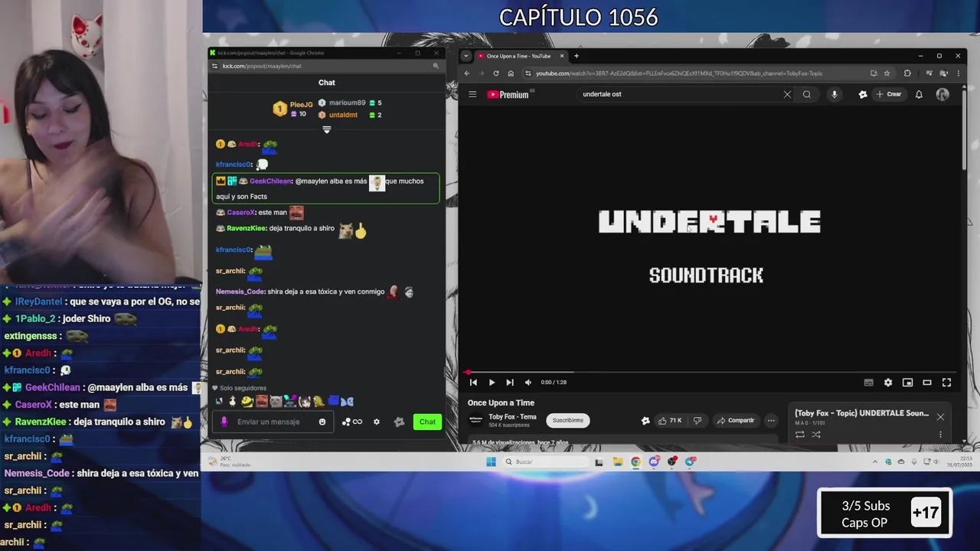This screenshot has height=551, width=980.
Task: Mute the video volume
Action: [528, 383]
